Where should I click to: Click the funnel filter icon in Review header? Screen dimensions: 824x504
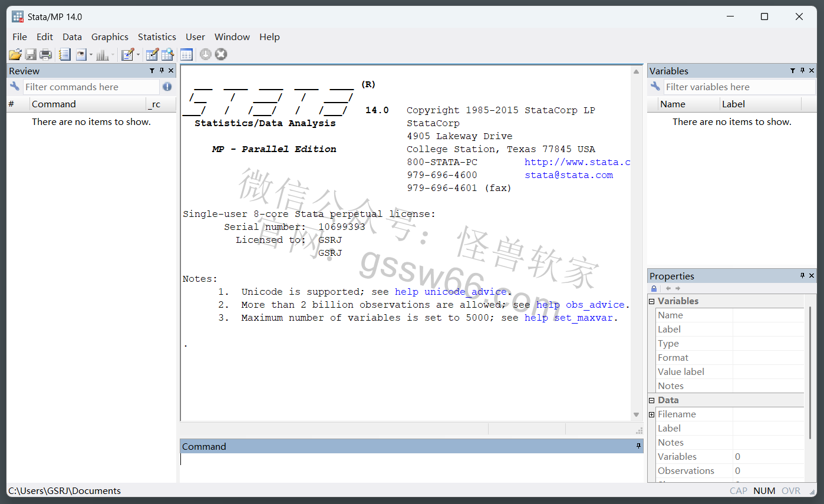tap(152, 71)
